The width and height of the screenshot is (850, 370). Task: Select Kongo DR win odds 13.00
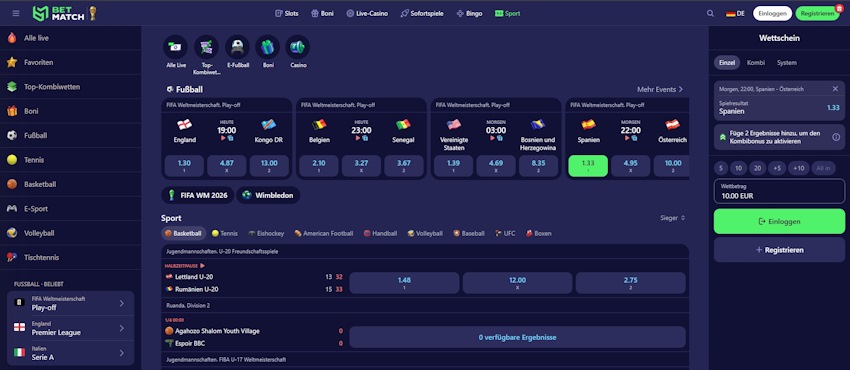pos(269,166)
